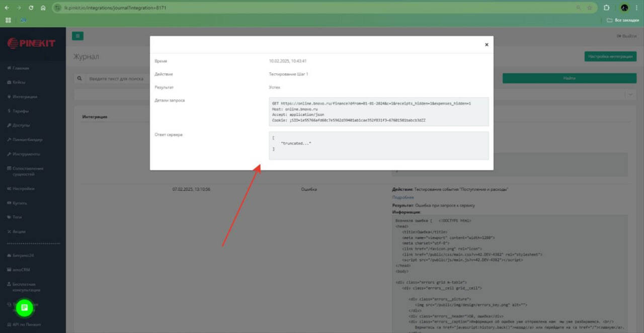Click the Pinkit logo in the sidebar

(31, 44)
